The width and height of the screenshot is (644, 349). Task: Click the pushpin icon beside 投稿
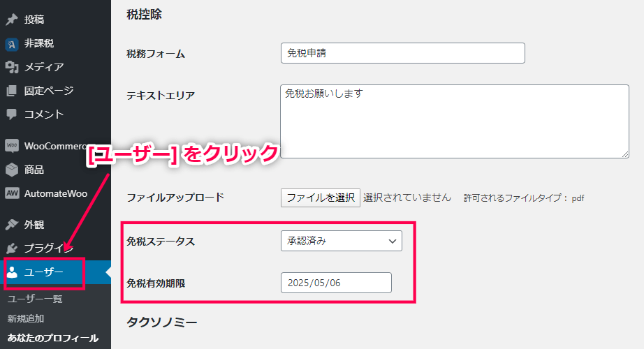tap(12, 20)
